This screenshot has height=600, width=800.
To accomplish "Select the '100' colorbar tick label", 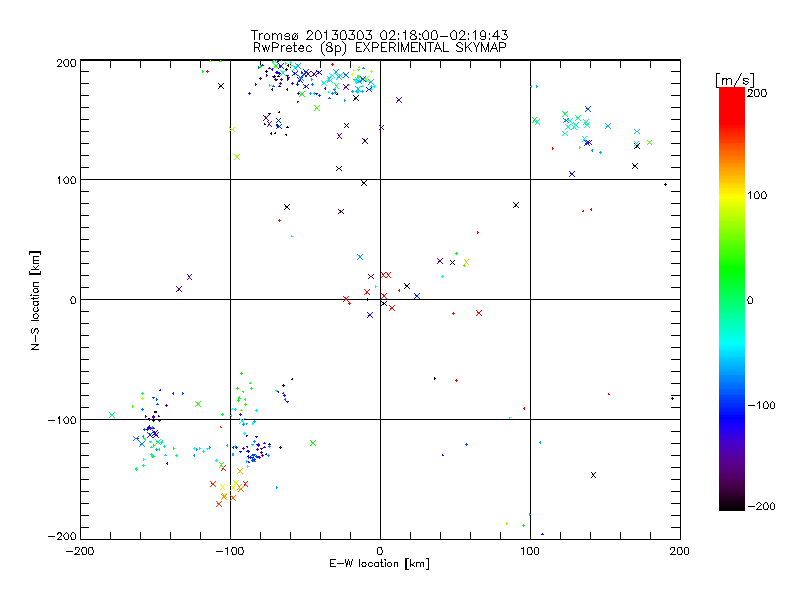I will (x=757, y=195).
